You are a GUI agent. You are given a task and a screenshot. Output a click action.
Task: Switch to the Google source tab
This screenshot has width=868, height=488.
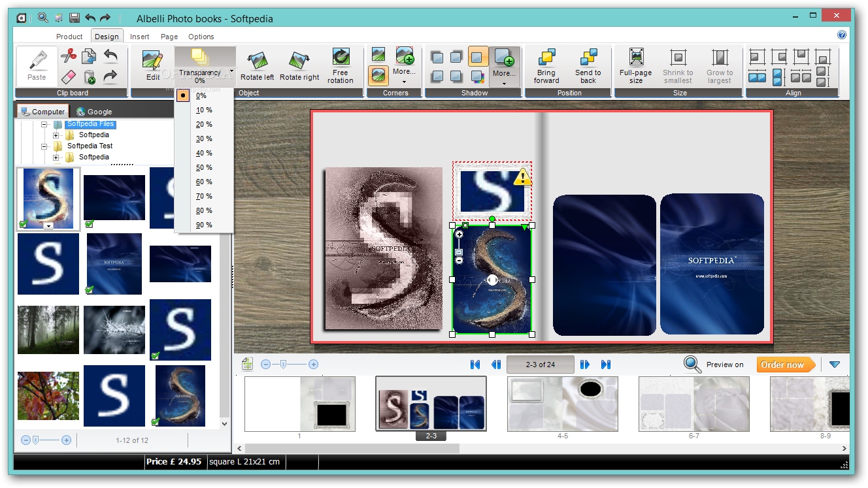pos(93,112)
